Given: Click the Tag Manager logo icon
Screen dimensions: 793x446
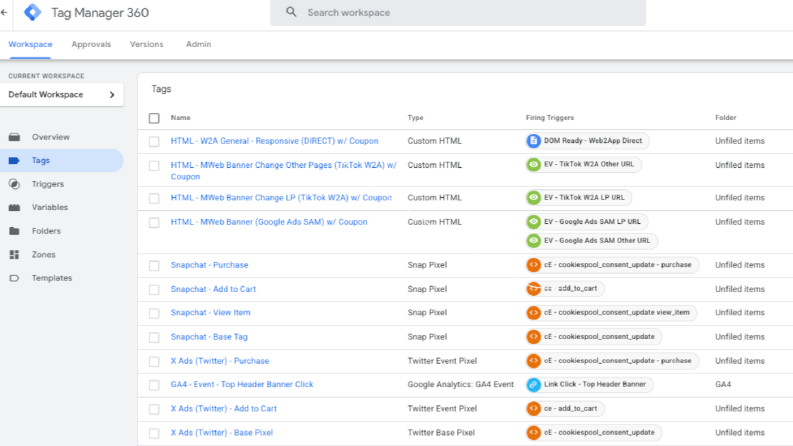Looking at the screenshot, I should (33, 12).
